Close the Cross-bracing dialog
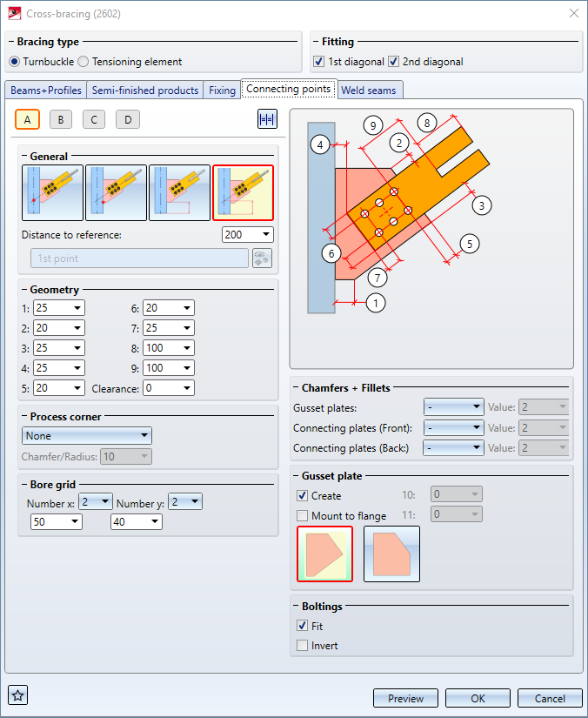 point(574,13)
